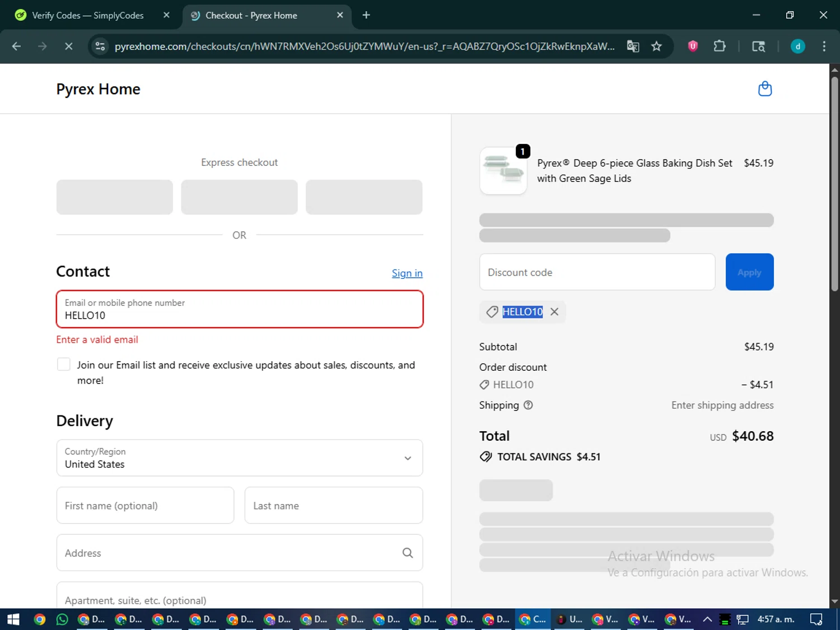840x630 pixels.
Task: Focus the Apartment, suite field
Action: [x=240, y=596]
